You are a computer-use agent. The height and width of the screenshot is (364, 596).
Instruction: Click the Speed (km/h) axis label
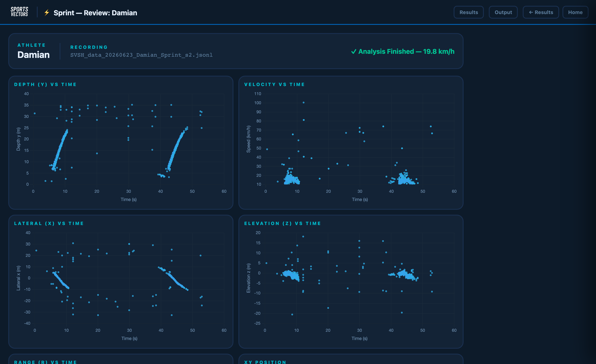pos(248,139)
